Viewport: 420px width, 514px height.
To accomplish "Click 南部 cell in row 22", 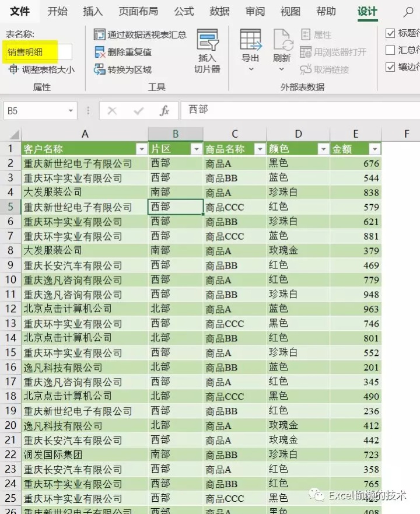I will 176,454.
